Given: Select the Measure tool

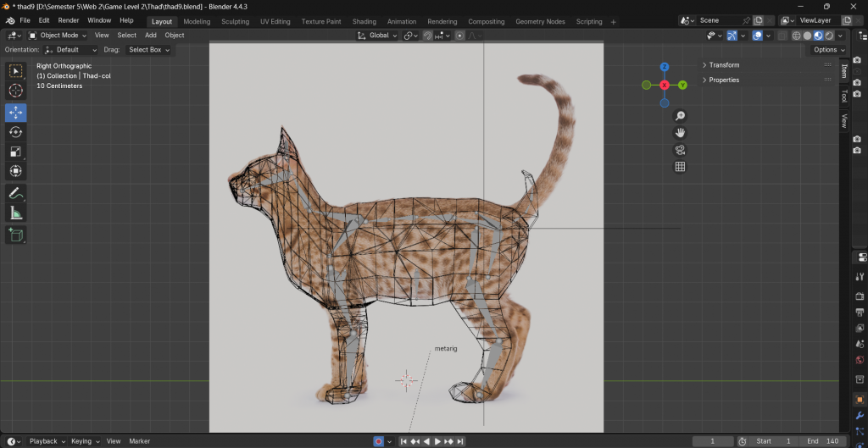Looking at the screenshot, I should 16,213.
